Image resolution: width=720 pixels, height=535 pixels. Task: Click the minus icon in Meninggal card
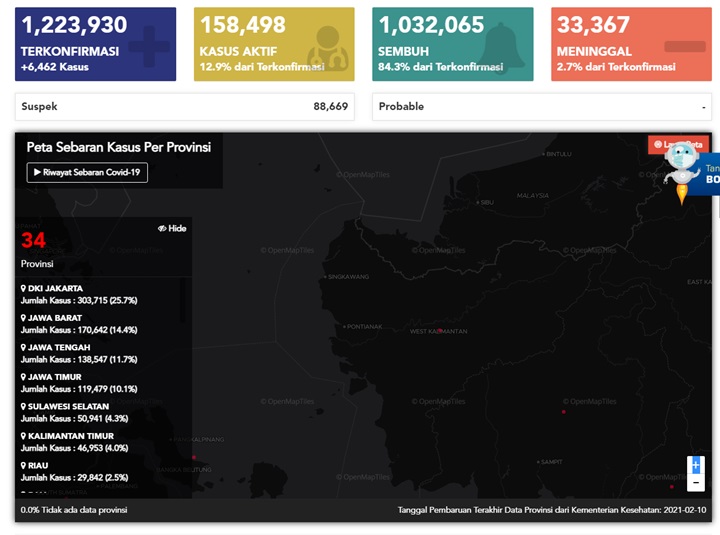[685, 46]
